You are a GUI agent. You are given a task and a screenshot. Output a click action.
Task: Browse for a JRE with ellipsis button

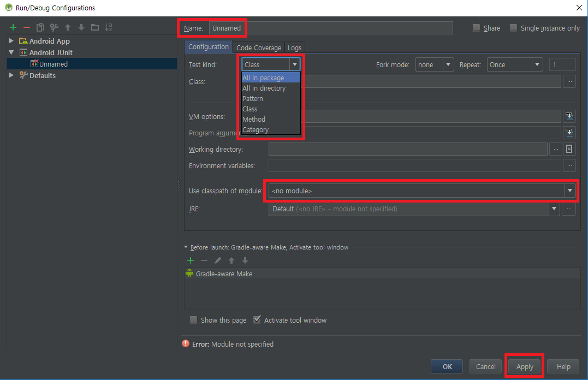point(569,209)
